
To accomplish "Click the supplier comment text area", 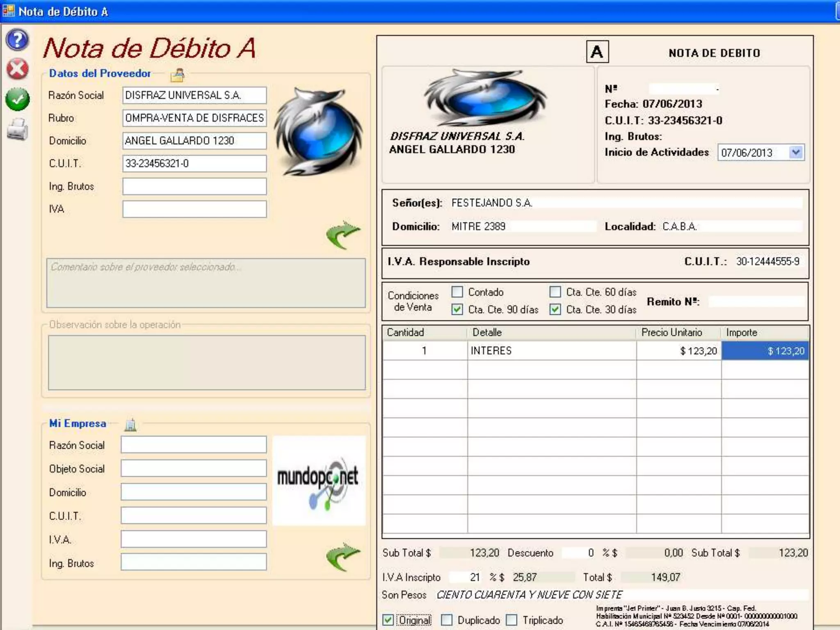I will pyautogui.click(x=206, y=283).
